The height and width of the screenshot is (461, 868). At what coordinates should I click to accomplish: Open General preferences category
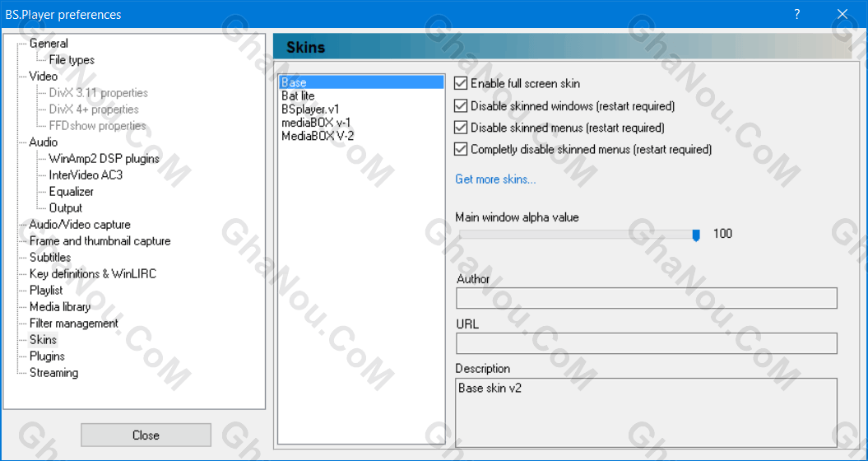49,43
